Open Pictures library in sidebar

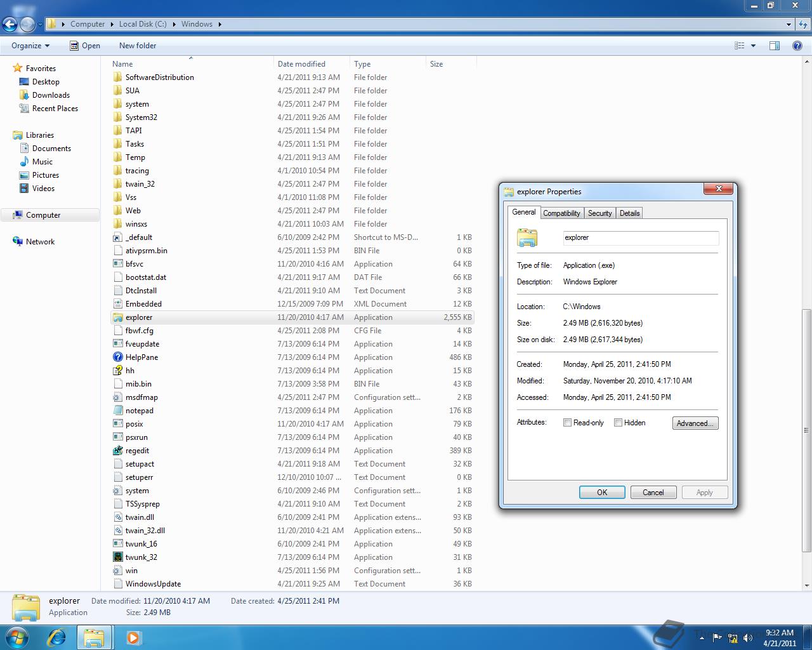pos(46,175)
